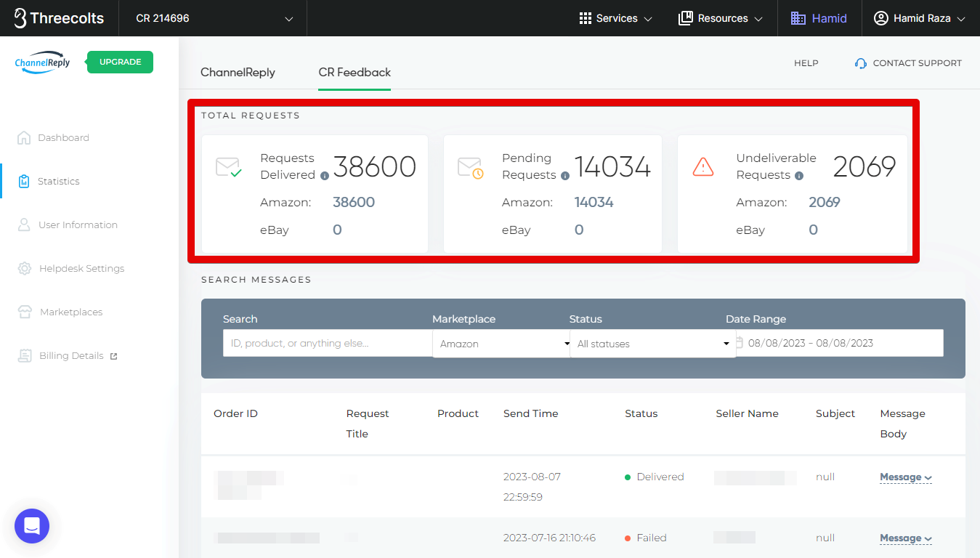This screenshot has width=980, height=558.
Task: Click the 38600 delivered total
Action: (375, 167)
